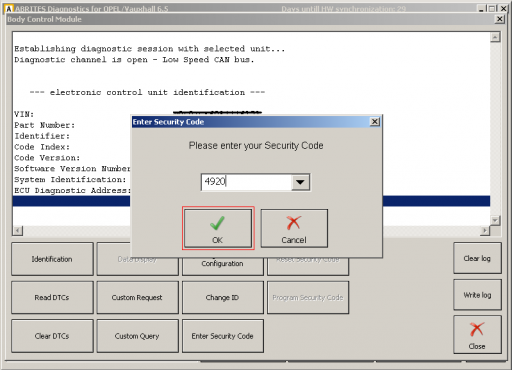
Task: Click the Clear log button
Action: (x=477, y=258)
